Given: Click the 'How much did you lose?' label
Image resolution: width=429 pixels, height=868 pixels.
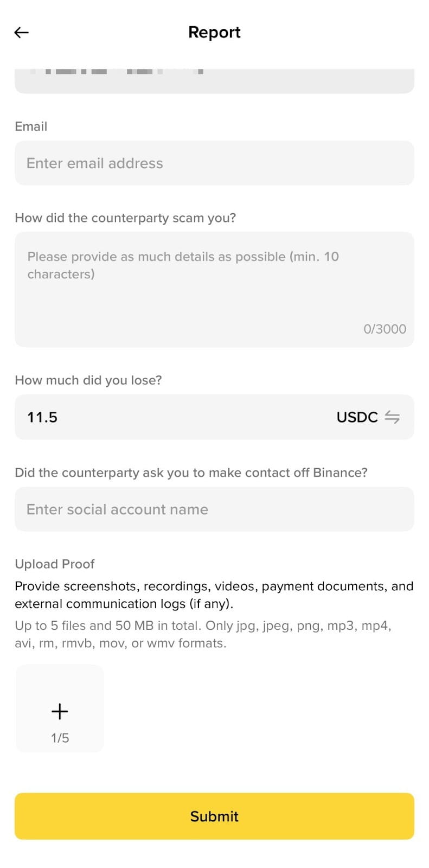Looking at the screenshot, I should tap(88, 380).
